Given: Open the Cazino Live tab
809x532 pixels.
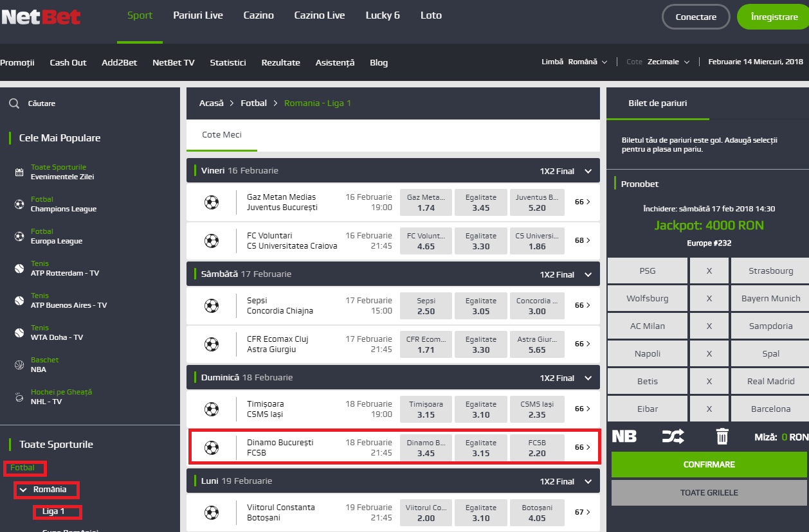Looking at the screenshot, I should point(320,15).
